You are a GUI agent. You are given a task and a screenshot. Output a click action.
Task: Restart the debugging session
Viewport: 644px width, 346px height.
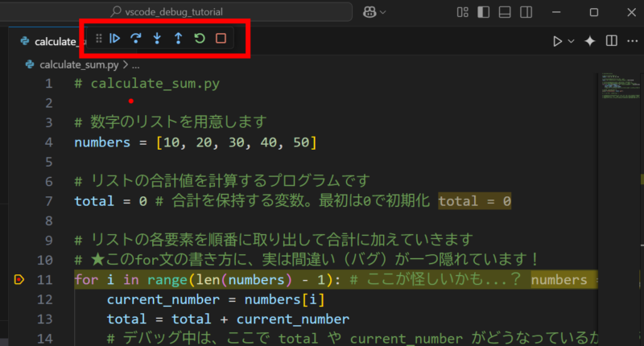click(x=200, y=39)
